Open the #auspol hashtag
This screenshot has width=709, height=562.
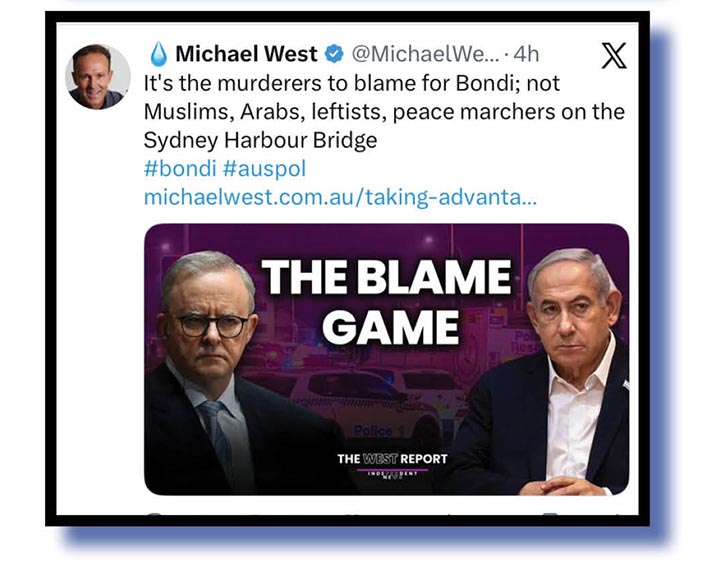tap(265, 170)
